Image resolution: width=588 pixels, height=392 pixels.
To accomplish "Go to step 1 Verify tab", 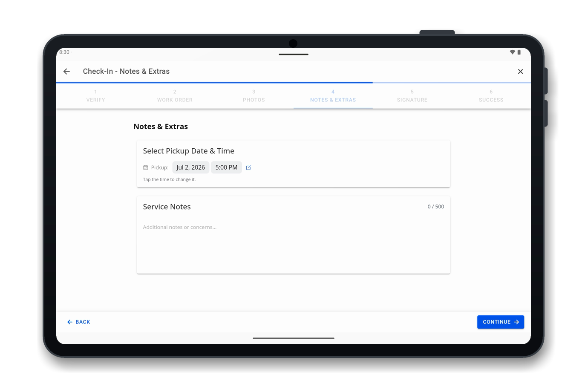I will [x=95, y=96].
